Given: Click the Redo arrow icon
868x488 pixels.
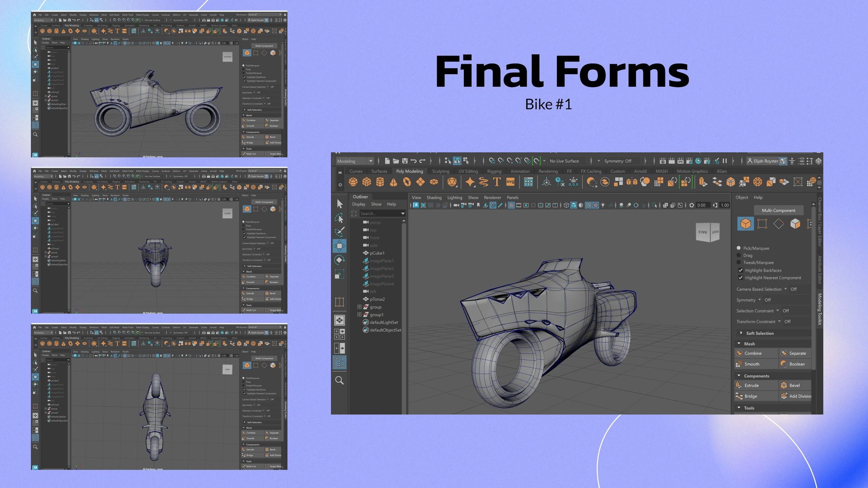Looking at the screenshot, I should (x=423, y=161).
